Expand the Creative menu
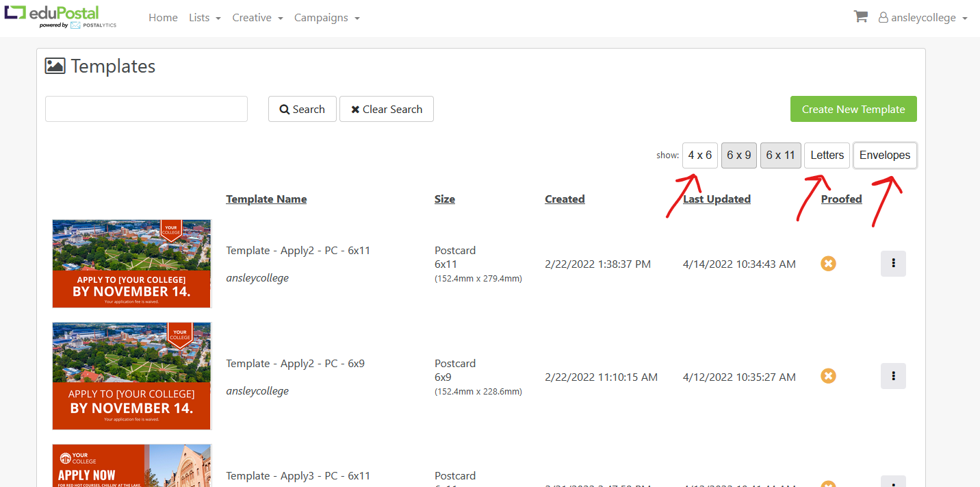Screen dimensions: 980x487 click(x=257, y=18)
